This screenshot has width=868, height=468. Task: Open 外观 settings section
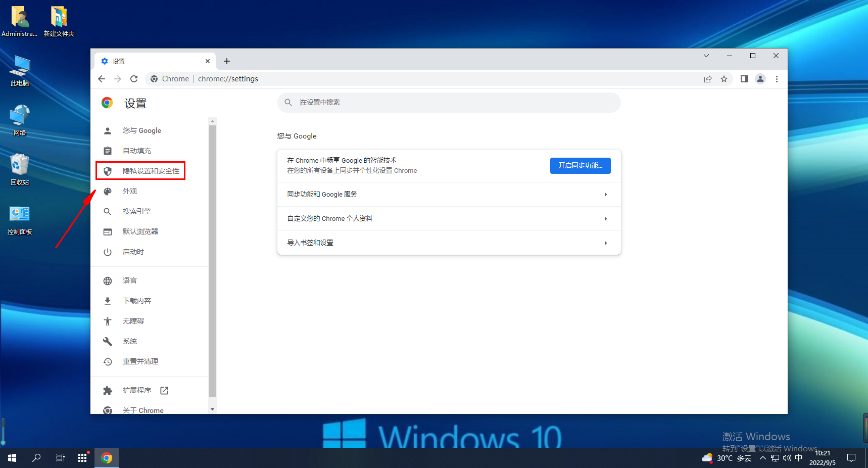click(x=130, y=191)
